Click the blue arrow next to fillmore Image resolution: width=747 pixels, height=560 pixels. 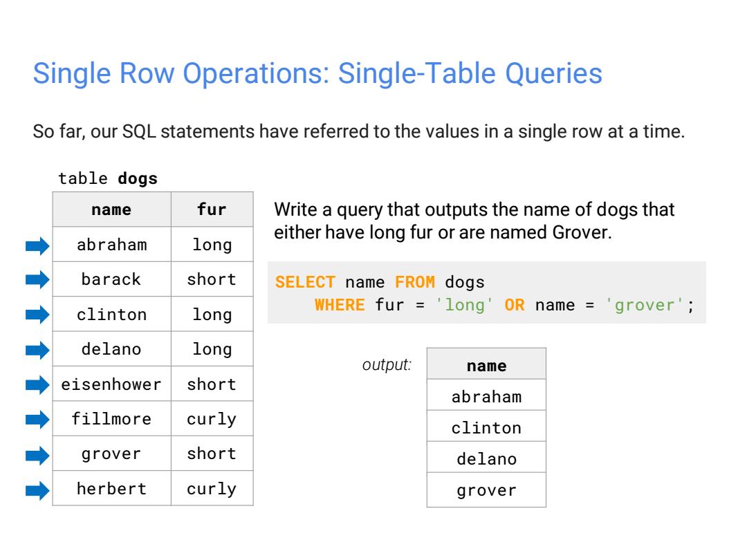37,420
